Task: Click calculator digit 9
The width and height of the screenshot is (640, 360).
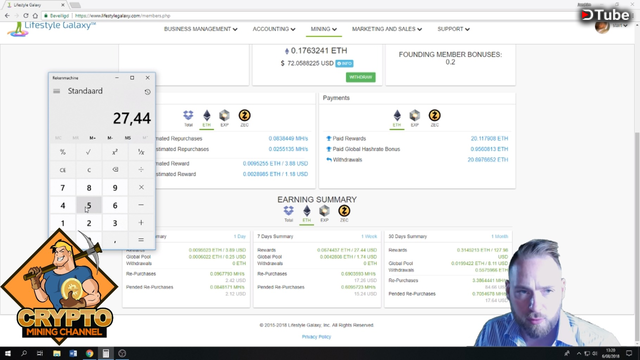Action: [115, 188]
